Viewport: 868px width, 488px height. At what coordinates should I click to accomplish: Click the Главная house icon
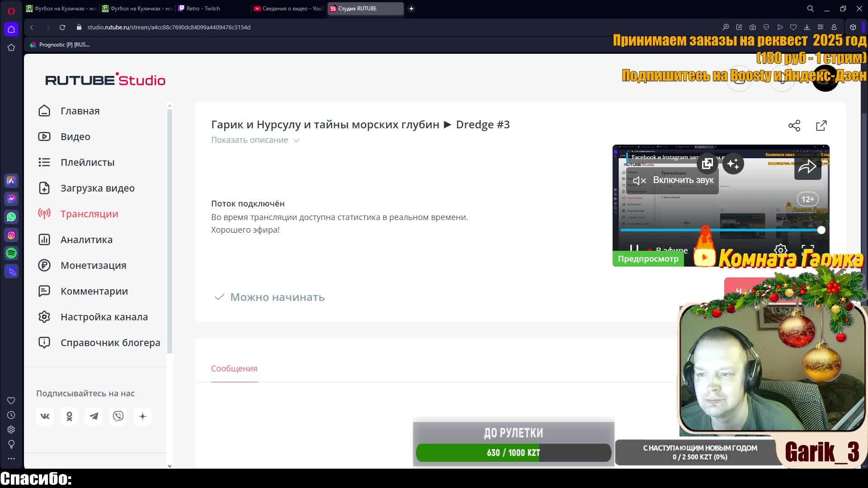coord(44,111)
